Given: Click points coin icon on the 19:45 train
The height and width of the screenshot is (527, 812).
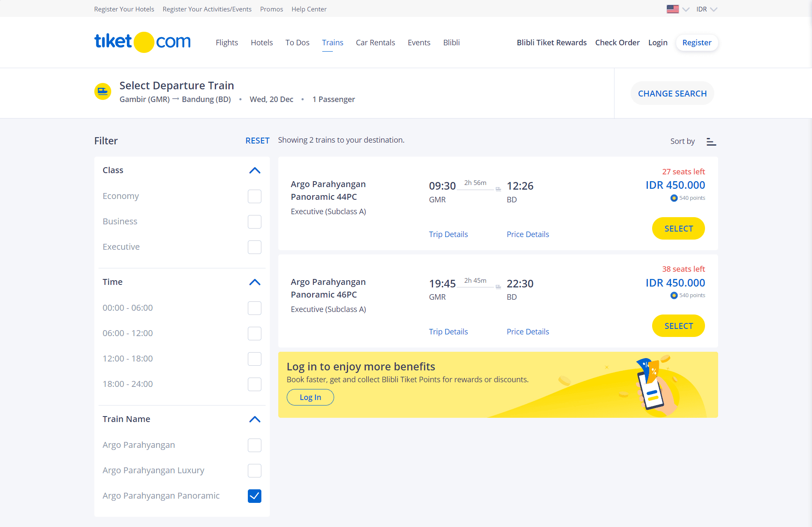Looking at the screenshot, I should click(x=674, y=295).
